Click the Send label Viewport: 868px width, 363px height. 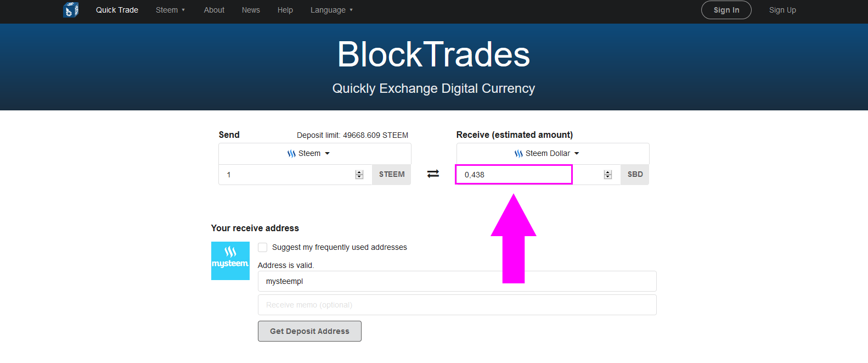click(229, 135)
